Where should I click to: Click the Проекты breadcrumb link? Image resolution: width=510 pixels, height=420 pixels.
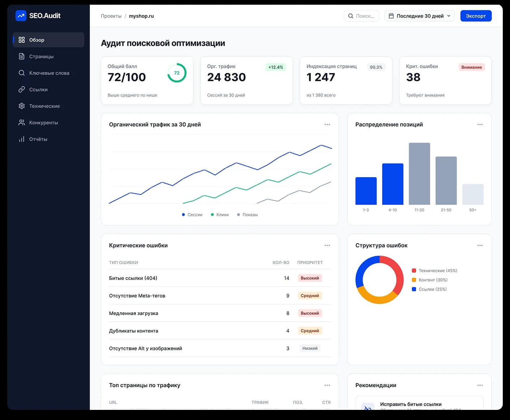click(x=111, y=16)
